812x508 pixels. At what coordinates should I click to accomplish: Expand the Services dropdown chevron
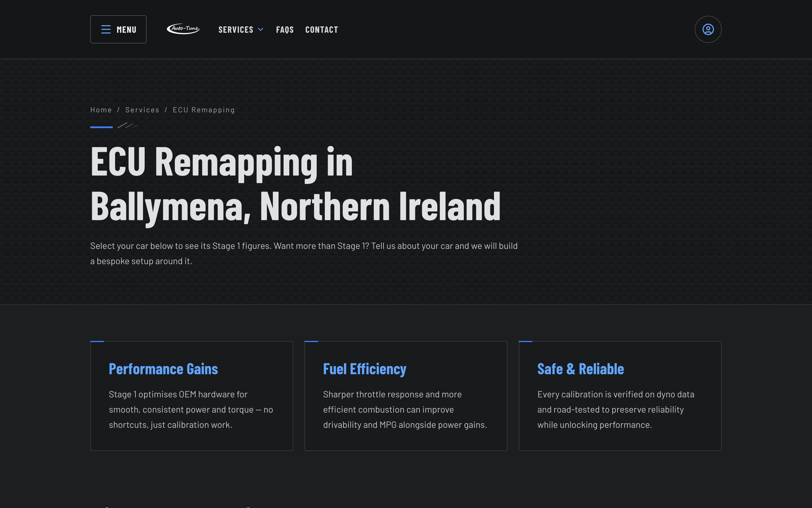pos(261,30)
